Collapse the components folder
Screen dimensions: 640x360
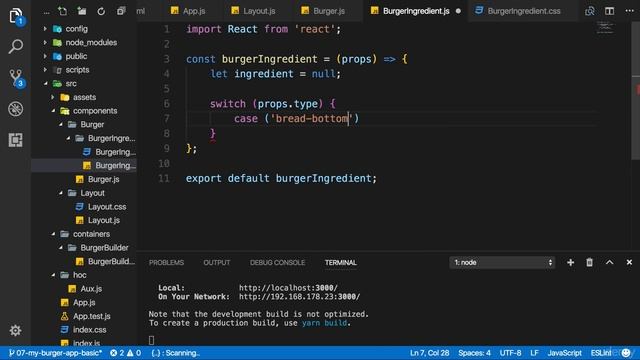[53, 111]
